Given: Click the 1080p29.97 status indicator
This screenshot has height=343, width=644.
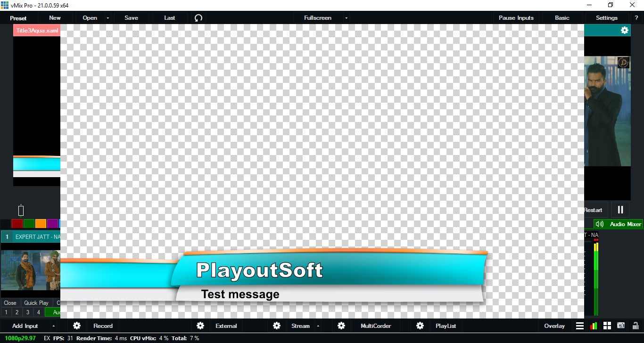Looking at the screenshot, I should [21, 338].
